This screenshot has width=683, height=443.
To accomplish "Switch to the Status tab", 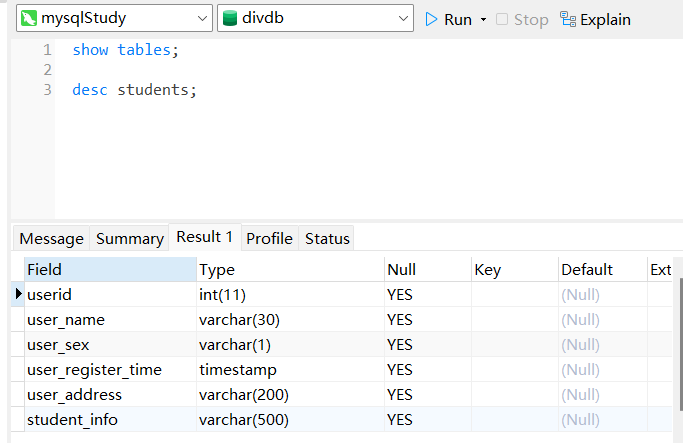I will point(327,238).
